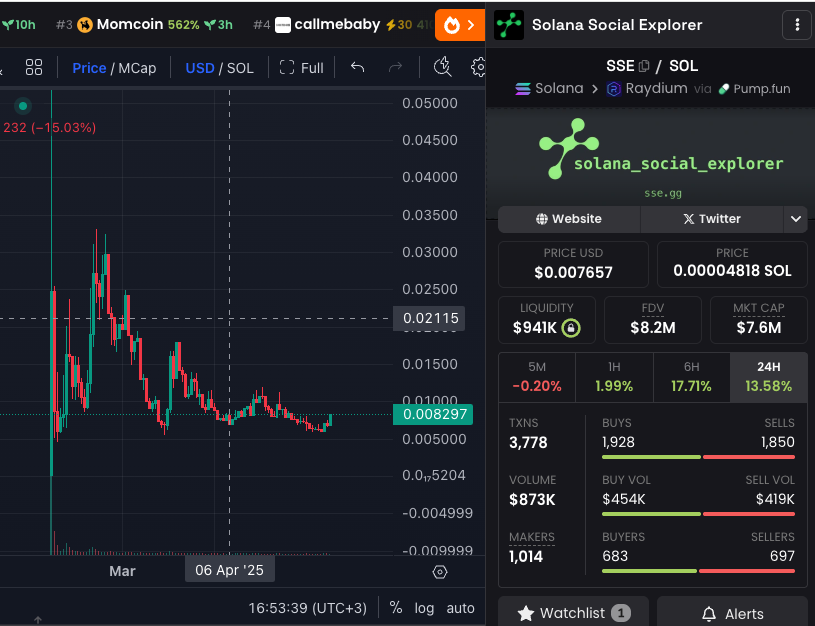Open the Alerts panel

[732, 612]
